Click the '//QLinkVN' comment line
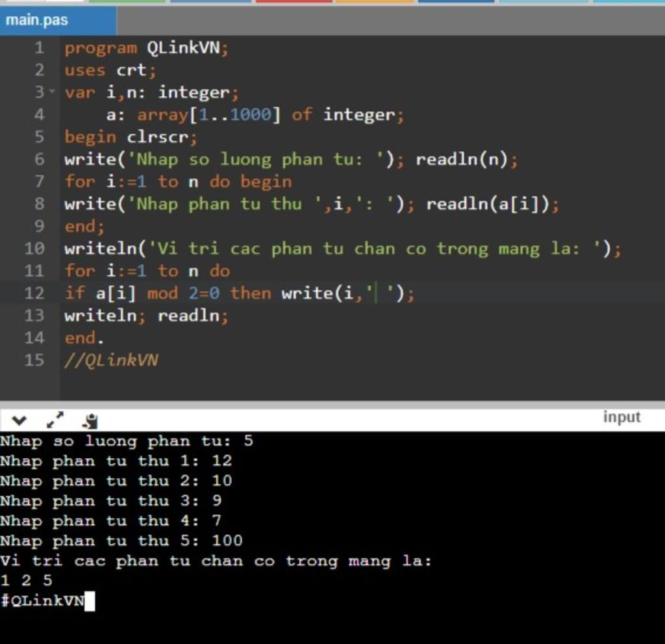The height and width of the screenshot is (644, 665). pyautogui.click(x=111, y=361)
